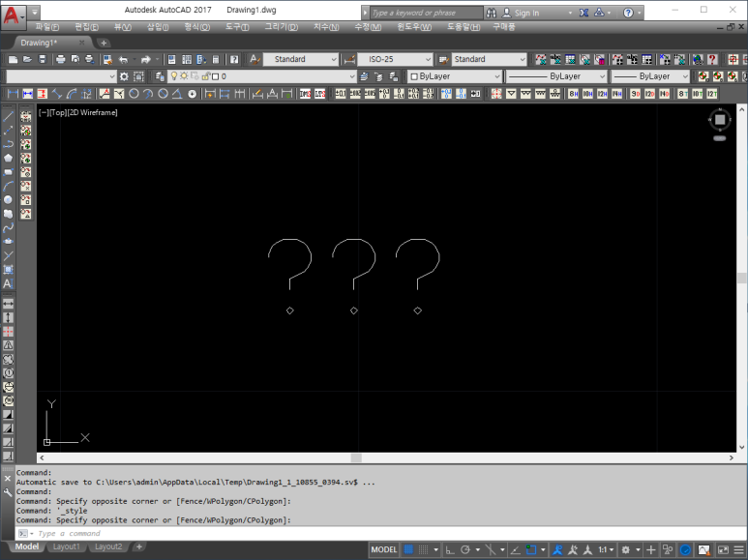Image resolution: width=748 pixels, height=560 pixels.
Task: Select the Polygon drawing tool
Action: tap(8, 158)
